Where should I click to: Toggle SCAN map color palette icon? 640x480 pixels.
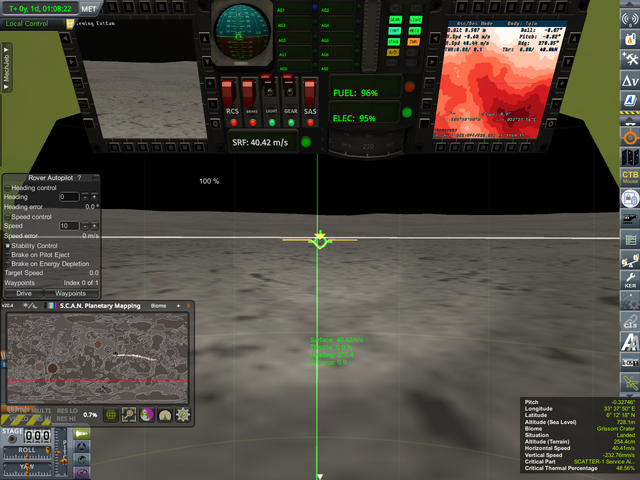(x=52, y=305)
